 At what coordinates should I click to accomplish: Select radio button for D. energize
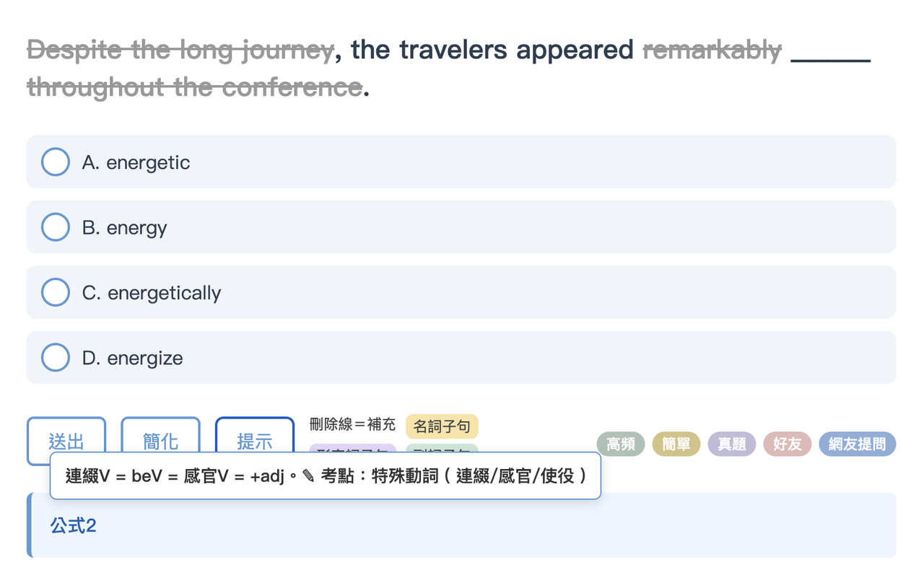point(56,357)
